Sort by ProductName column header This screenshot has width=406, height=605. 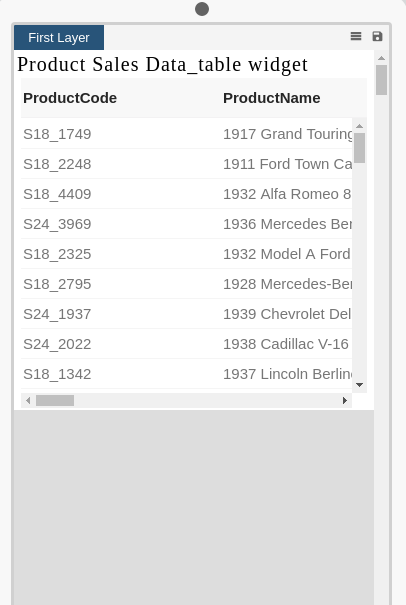point(272,98)
